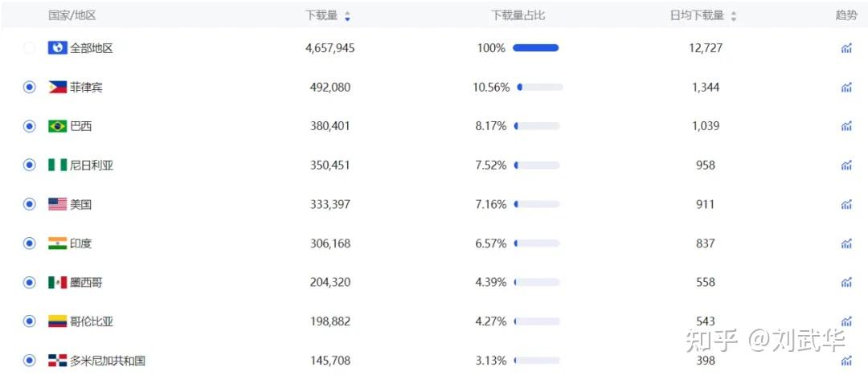Sort the table by 下载量 column
Screen dimensions: 868x376
click(x=347, y=15)
